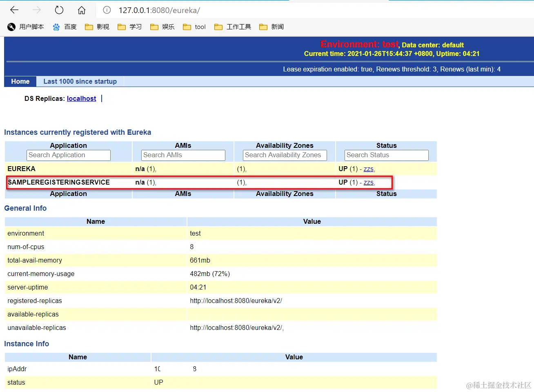This screenshot has height=392, width=534.
Task: Switch to the Home tab
Action: (x=20, y=81)
